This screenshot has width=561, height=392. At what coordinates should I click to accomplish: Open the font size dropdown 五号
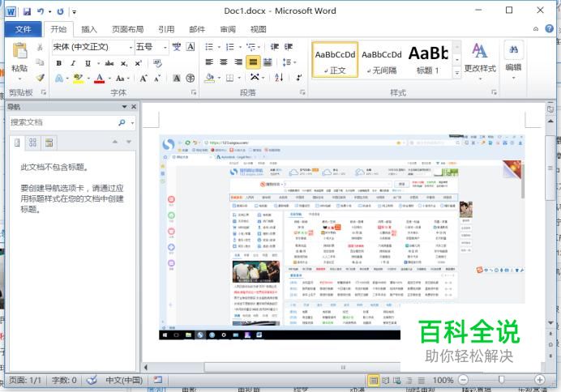(x=165, y=47)
